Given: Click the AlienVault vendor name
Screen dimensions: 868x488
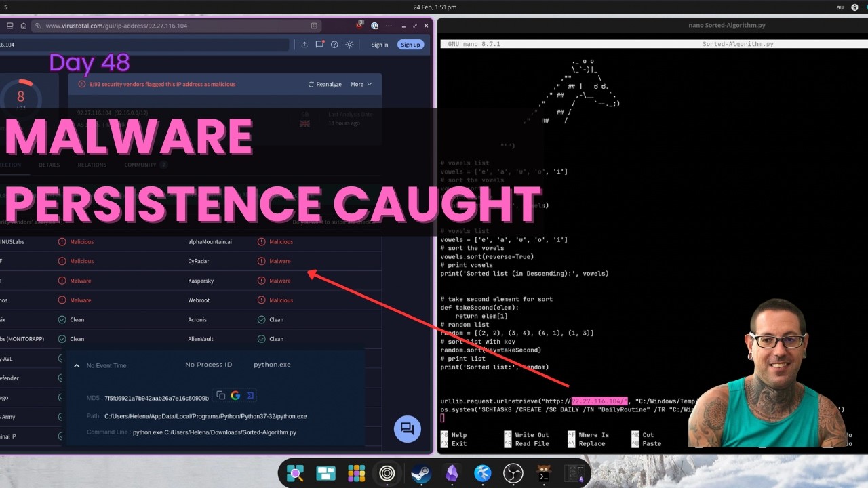Looking at the screenshot, I should coord(201,339).
